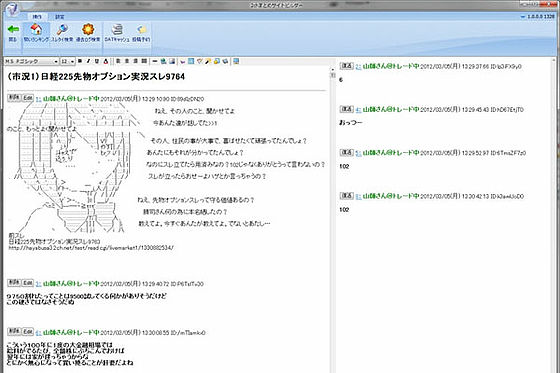The height and width of the screenshot is (373, 560).
Task: Insert a horizontal line
Action: [x=155, y=61]
